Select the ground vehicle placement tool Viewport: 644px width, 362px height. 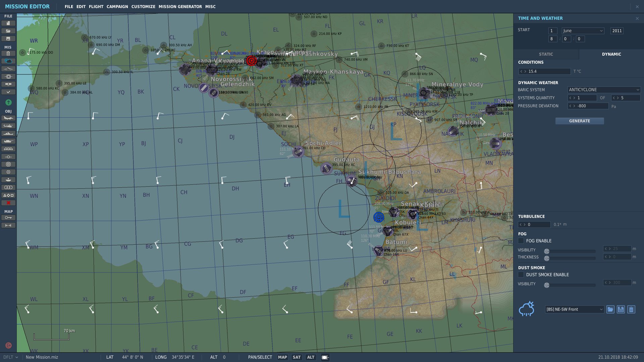tap(8, 141)
